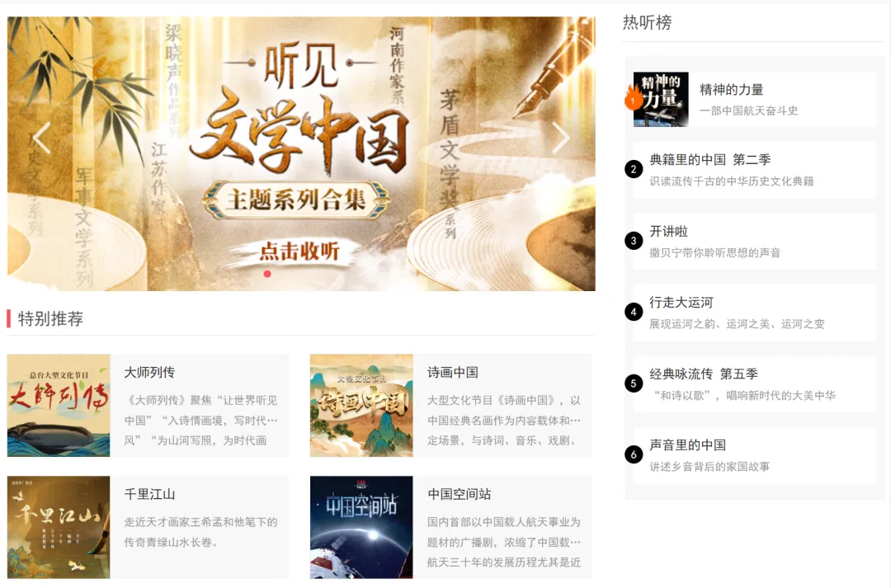This screenshot has height=588, width=891.
Task: Select the red carousel indicator dot
Action: [267, 274]
